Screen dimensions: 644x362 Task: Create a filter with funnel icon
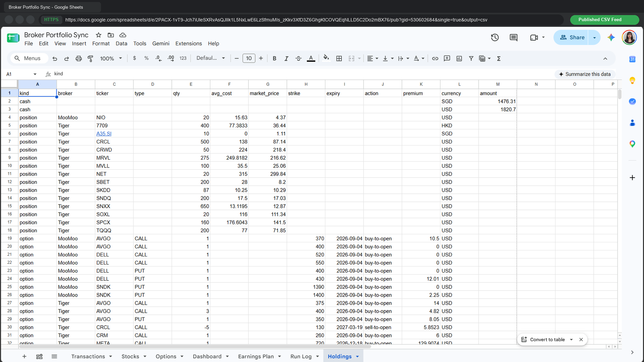coord(471,58)
